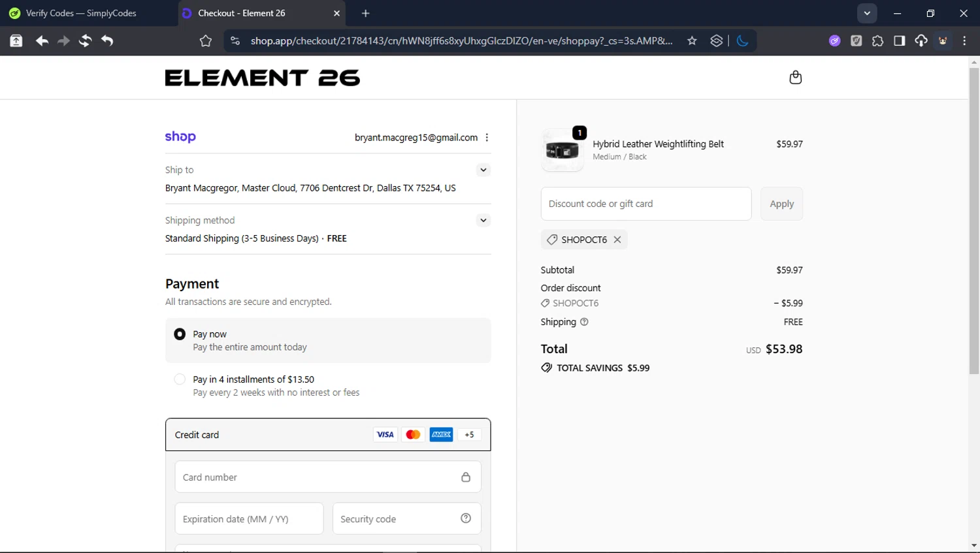980x553 pixels.
Task: Toggle the browser side panel icon
Action: coord(899,41)
